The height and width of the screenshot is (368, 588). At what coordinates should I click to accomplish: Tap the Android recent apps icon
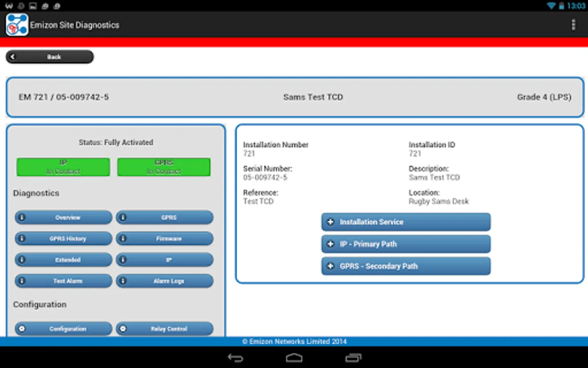coord(353,358)
